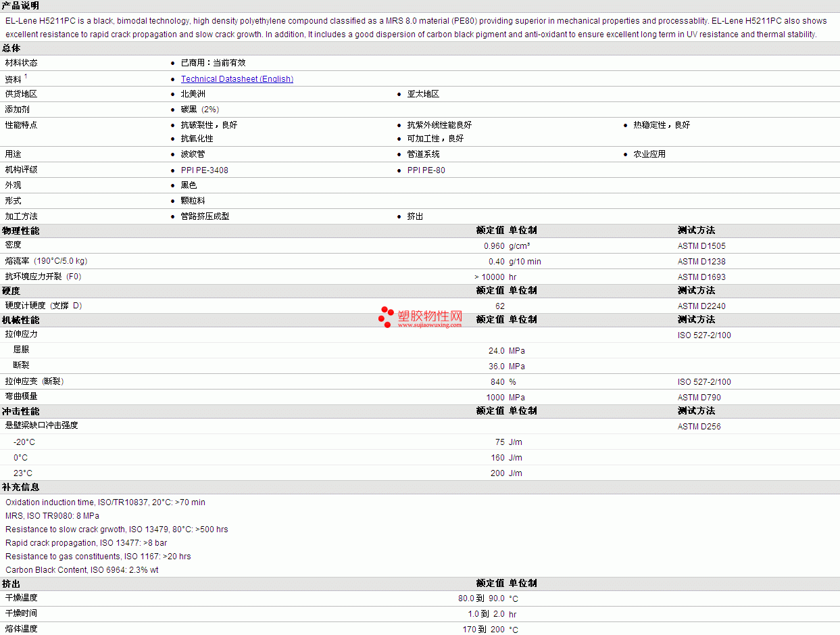Click the tensile strain value 840
840x635 pixels.
(x=498, y=382)
